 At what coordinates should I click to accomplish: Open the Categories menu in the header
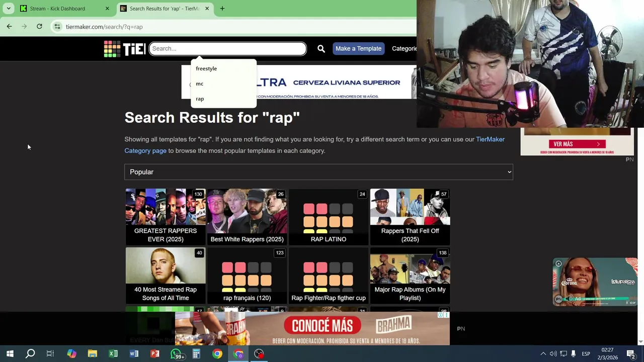[404, 49]
